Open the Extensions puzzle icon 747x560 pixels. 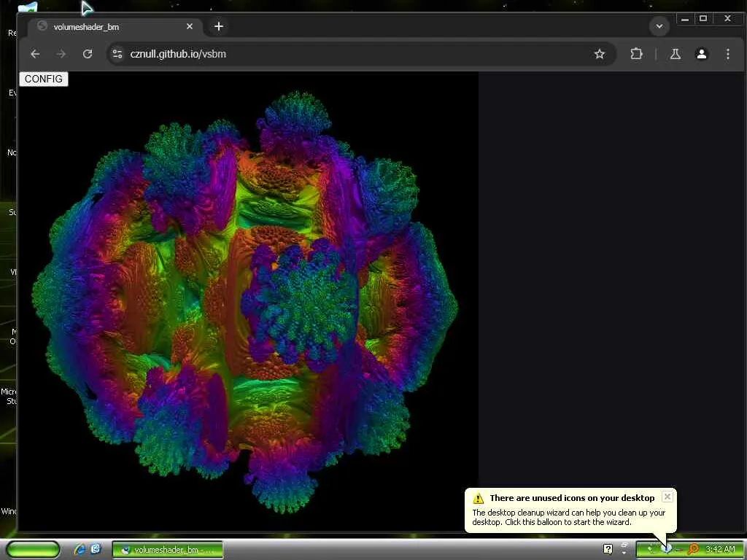(636, 54)
